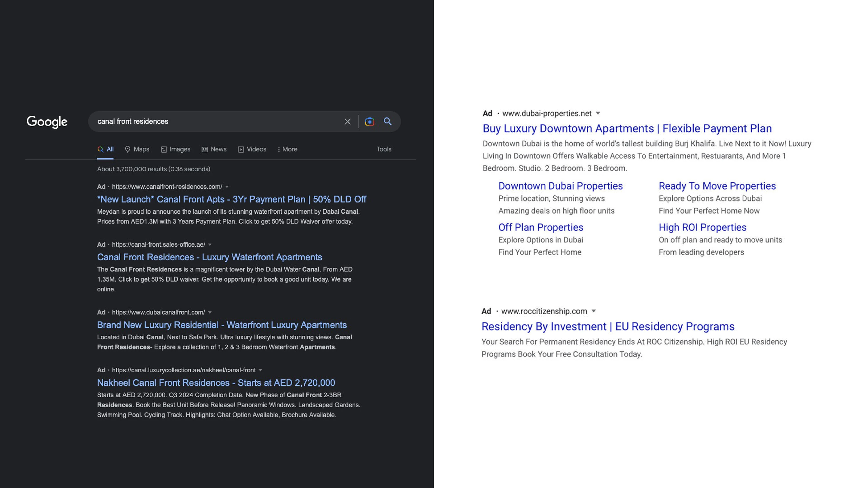The height and width of the screenshot is (488, 868).
Task: Clear the search query with the X icon
Action: pyautogui.click(x=347, y=122)
